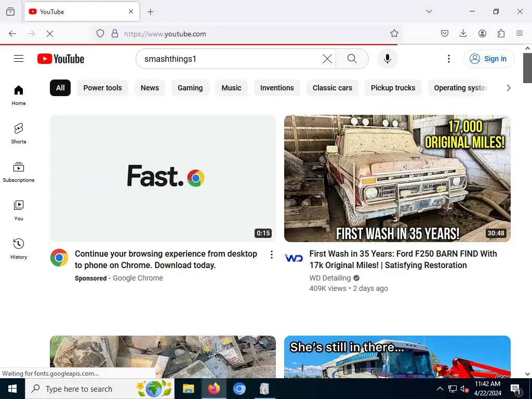Viewport: 532px width, 399px height.
Task: Stop loading the page
Action: pos(49,34)
